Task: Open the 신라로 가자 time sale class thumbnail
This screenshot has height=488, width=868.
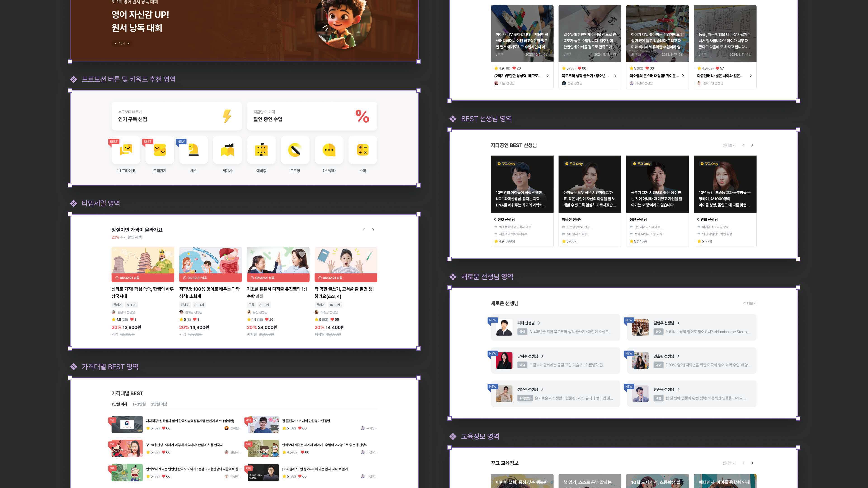Action: 143,264
